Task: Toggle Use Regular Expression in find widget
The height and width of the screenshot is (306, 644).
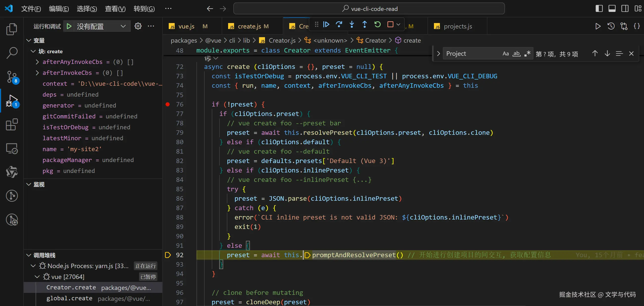Action: pyautogui.click(x=527, y=54)
